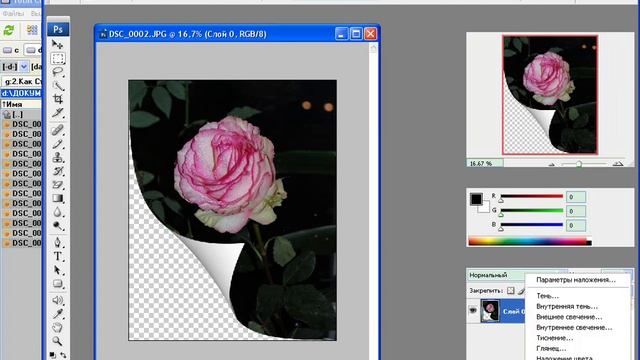Click the 16.67 % Navigator zoom field

(x=485, y=164)
